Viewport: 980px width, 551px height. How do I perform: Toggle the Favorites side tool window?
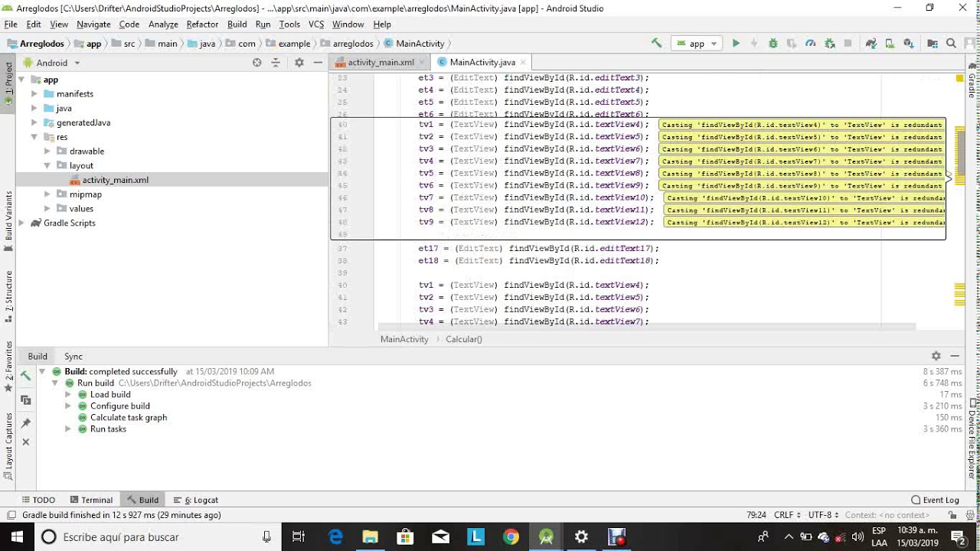8,366
